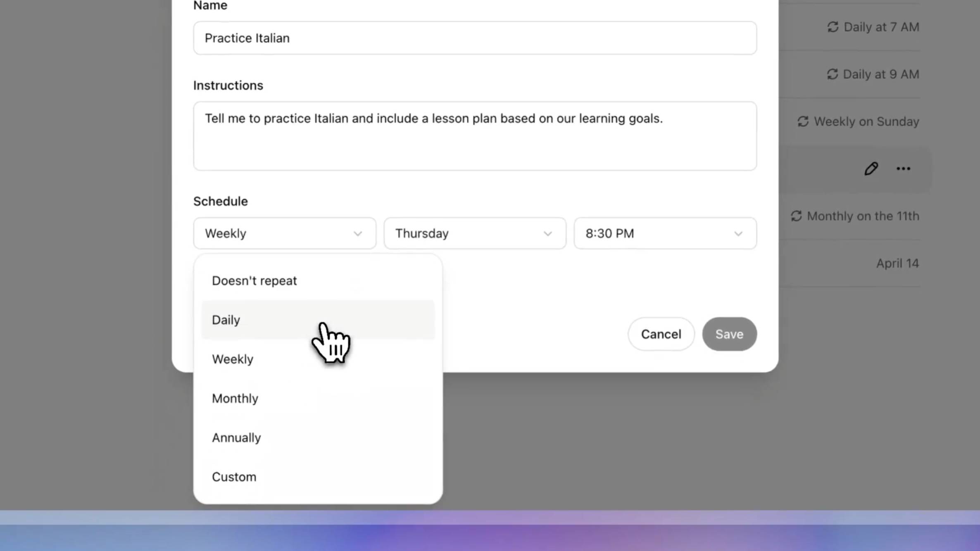Select Doesn't repeat from the dropdown

pos(255,280)
